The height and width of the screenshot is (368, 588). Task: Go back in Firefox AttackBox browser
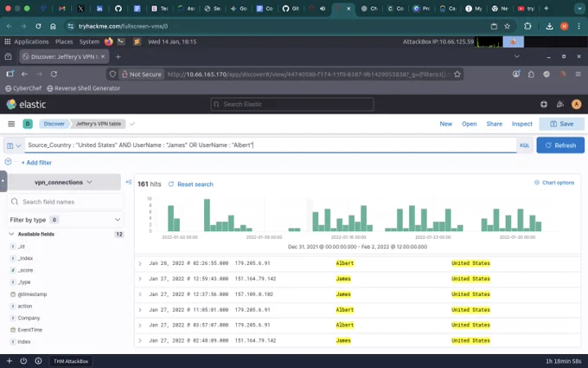24,74
